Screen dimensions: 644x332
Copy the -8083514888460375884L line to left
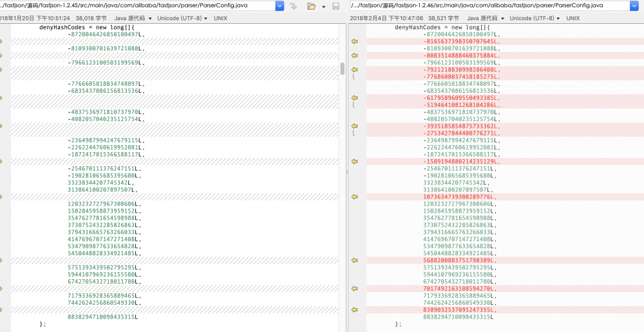354,55
